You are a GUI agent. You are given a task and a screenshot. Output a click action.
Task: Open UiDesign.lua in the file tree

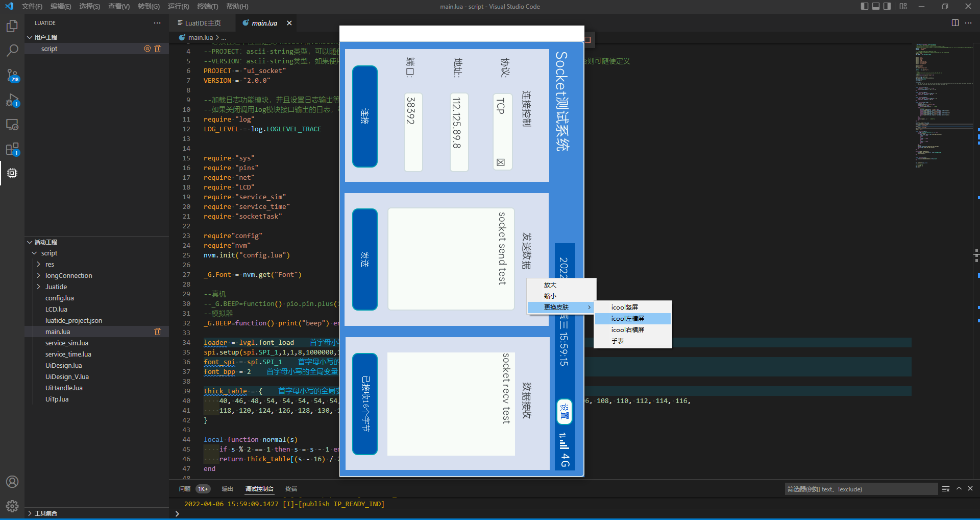(64, 366)
